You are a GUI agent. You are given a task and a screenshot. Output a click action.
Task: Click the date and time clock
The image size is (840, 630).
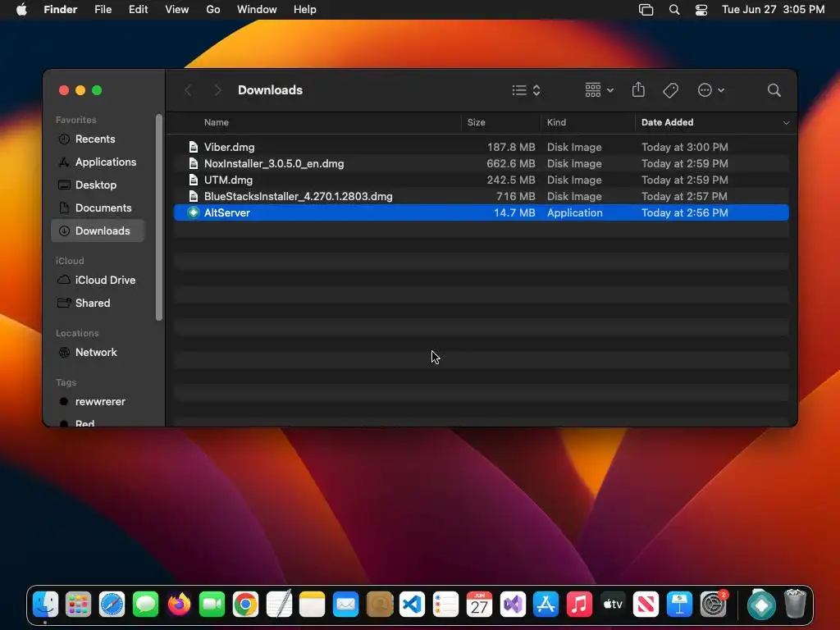tap(773, 10)
